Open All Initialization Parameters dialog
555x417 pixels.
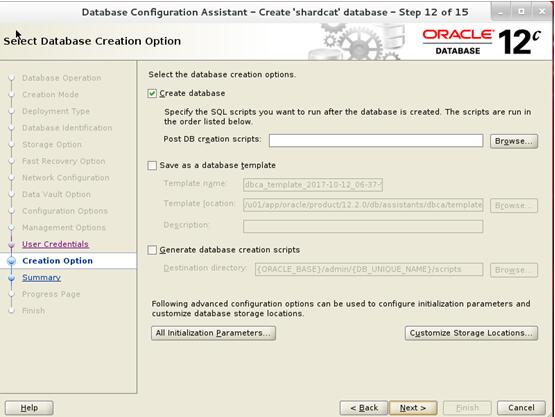[x=213, y=333]
